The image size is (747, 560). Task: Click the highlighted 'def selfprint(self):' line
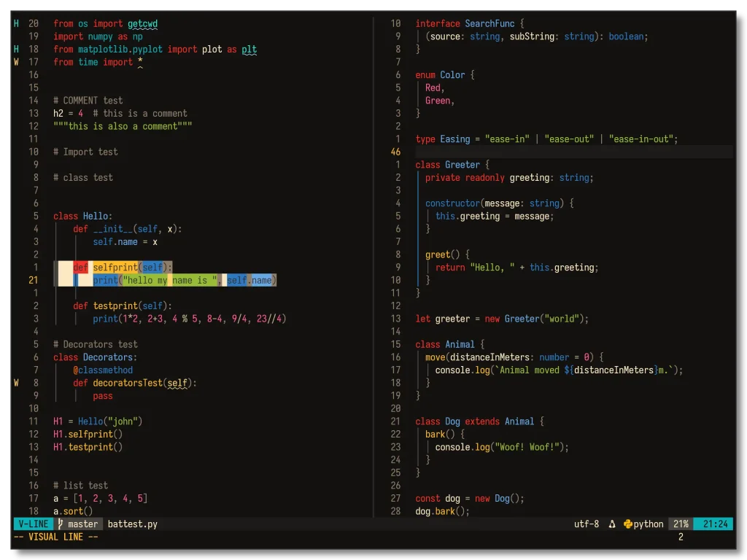(x=123, y=267)
